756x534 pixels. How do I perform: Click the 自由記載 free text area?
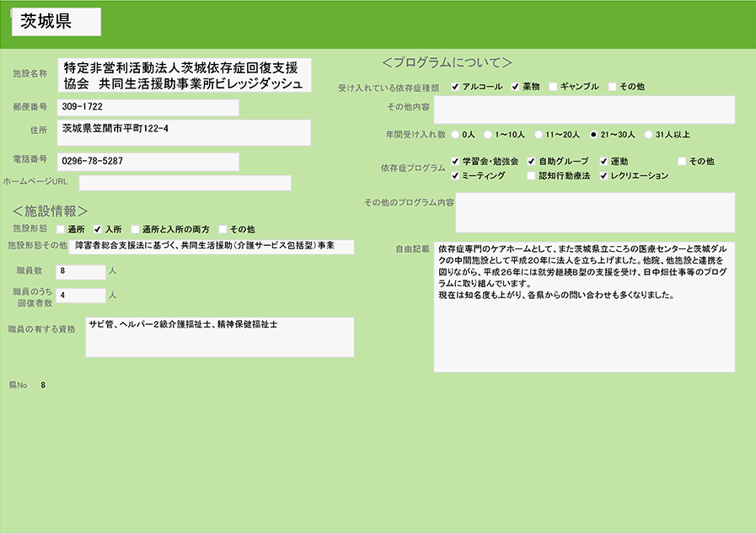[x=584, y=307]
